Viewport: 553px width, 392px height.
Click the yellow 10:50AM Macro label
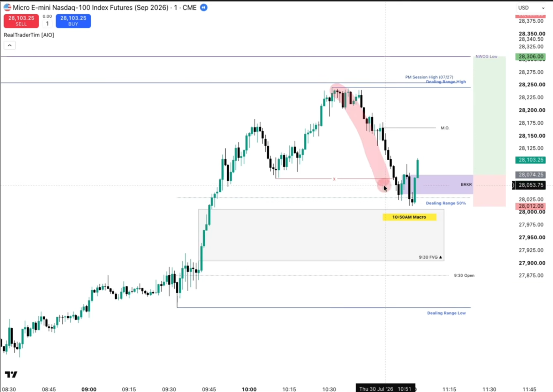(409, 217)
